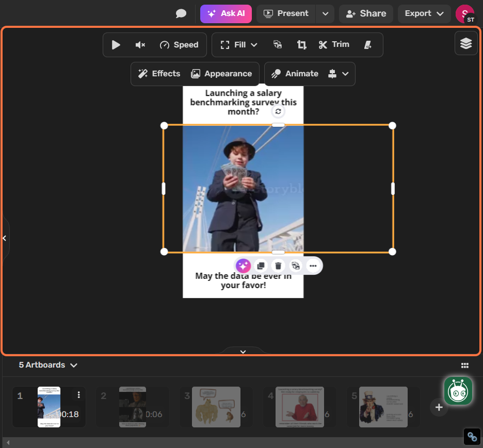Image resolution: width=483 pixels, height=448 pixels.
Task: Click the top-left resize handle of video
Action: pos(164,126)
